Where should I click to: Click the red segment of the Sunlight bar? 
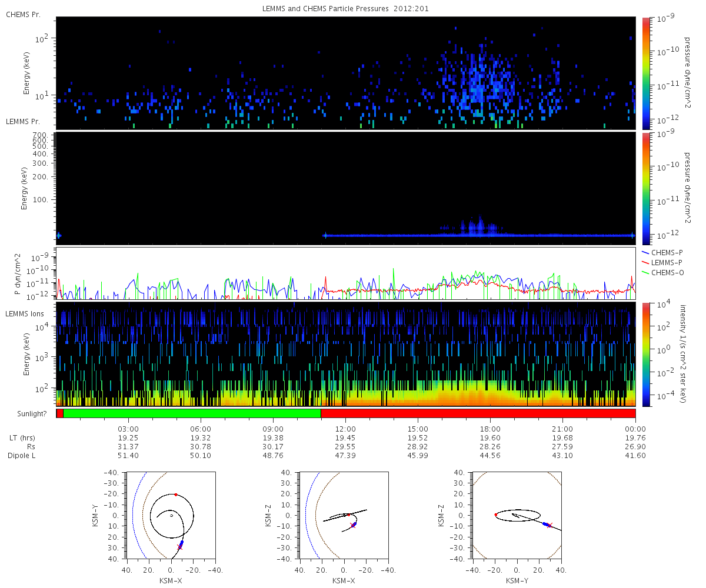pos(478,413)
